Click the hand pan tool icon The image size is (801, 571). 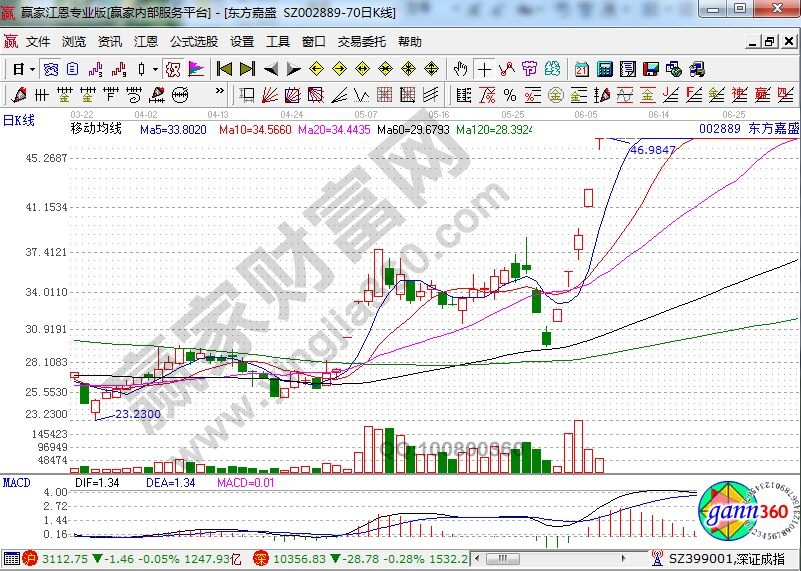click(x=460, y=69)
